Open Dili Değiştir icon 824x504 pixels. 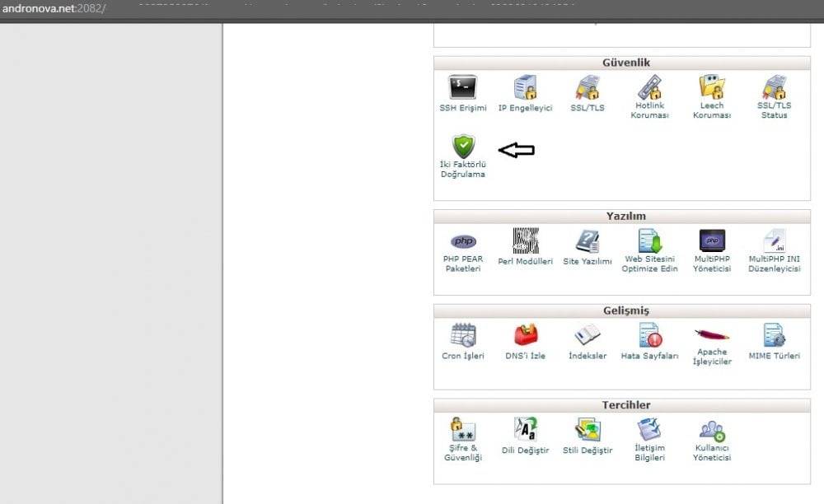tap(526, 429)
